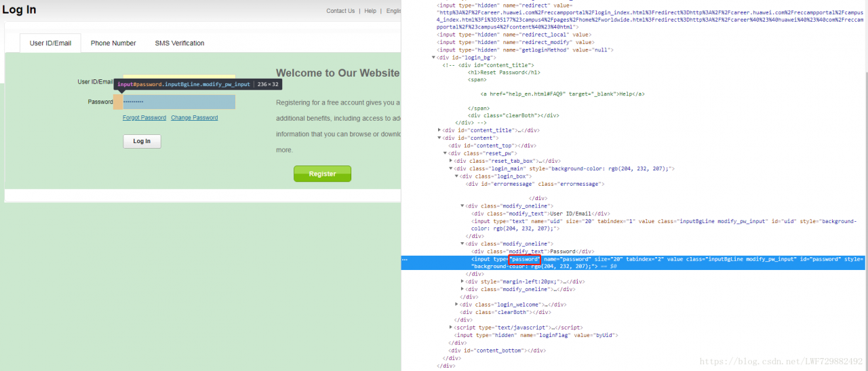Collapse the modify_oneline div containing the Password text
This screenshot has width=868, height=371.
(462, 243)
